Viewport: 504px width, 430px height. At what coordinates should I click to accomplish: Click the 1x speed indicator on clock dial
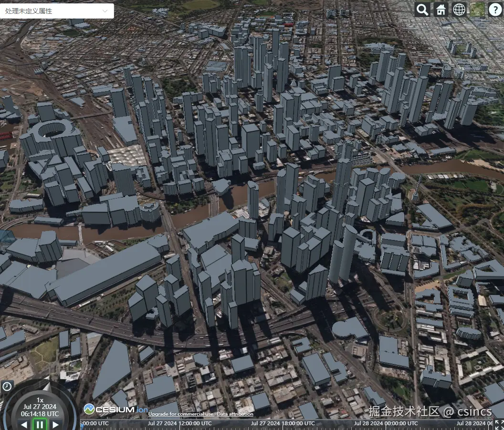(x=40, y=400)
